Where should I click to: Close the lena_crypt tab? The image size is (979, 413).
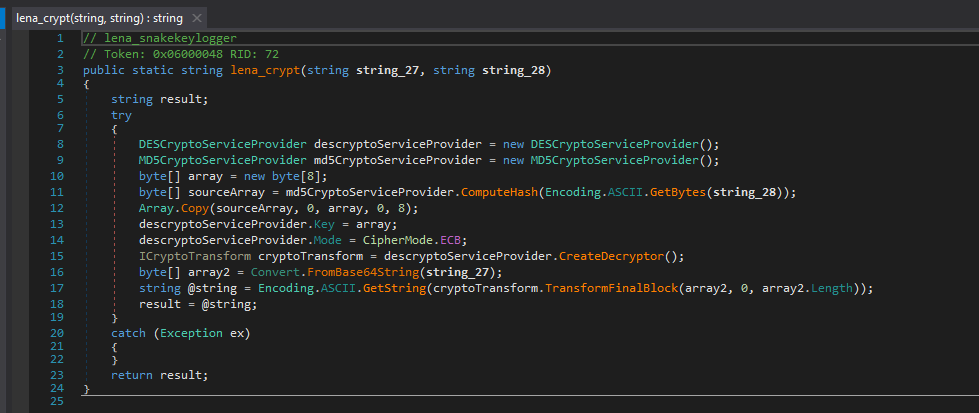coord(196,18)
